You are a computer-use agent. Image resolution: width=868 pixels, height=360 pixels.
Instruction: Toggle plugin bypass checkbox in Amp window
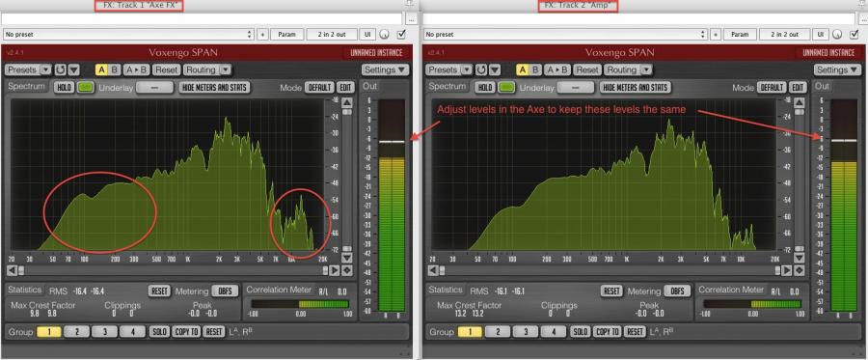854,35
